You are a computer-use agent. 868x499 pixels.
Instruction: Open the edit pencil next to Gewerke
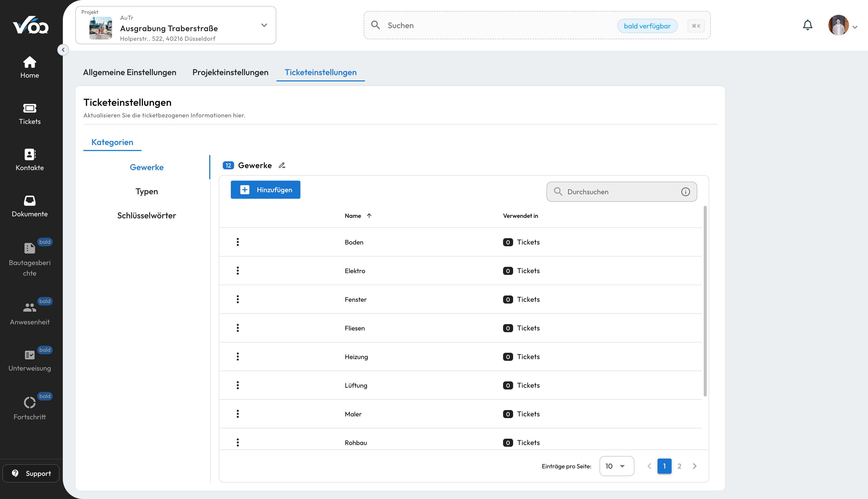pyautogui.click(x=282, y=165)
